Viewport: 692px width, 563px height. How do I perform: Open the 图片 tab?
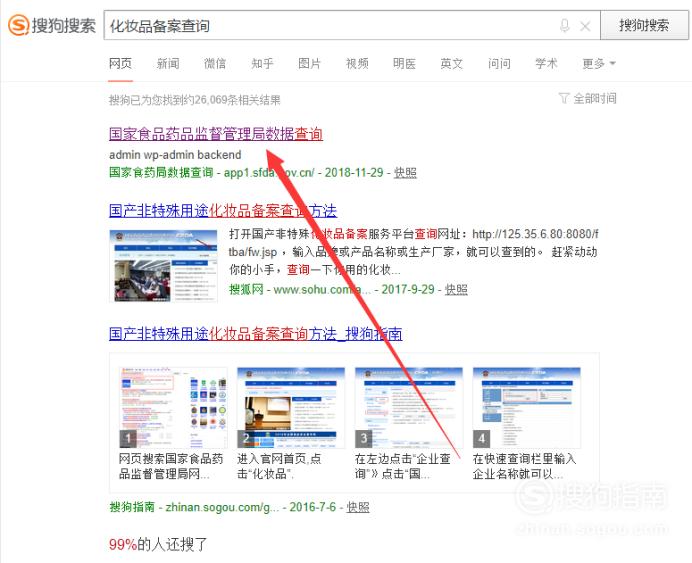[x=309, y=64]
